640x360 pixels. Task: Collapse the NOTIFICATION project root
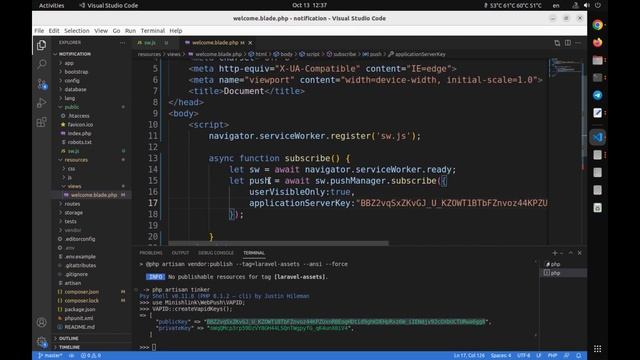(92, 54)
